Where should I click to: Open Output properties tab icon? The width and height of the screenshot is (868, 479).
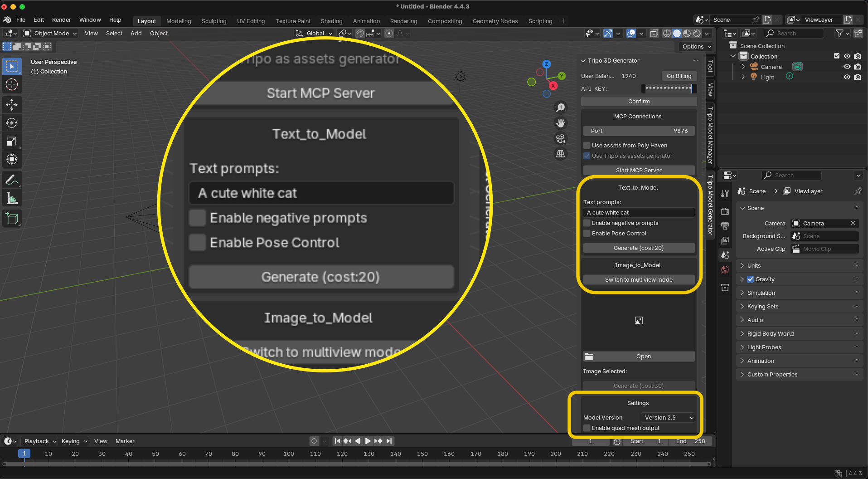[725, 226]
